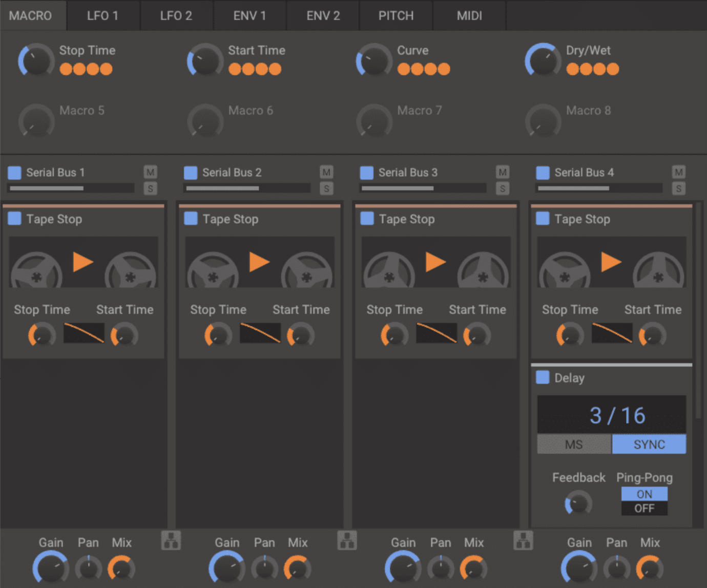Viewport: 707px width, 588px height.
Task: Disable Tape Stop effect on Serial Bus 2
Action: click(191, 219)
